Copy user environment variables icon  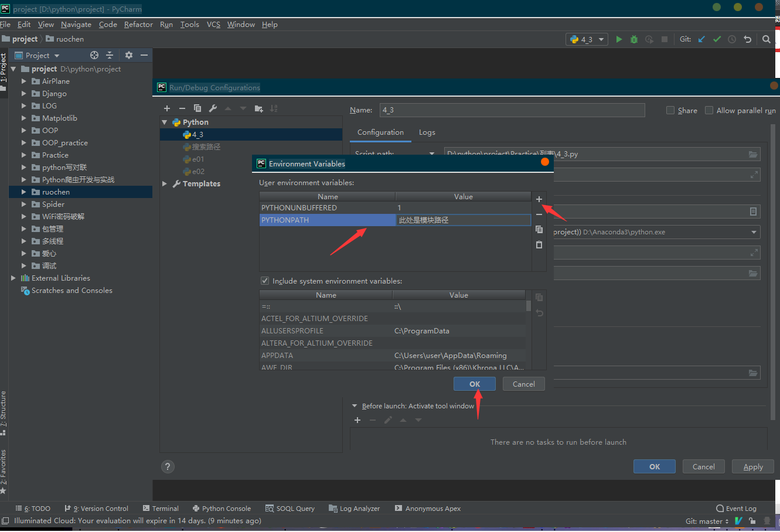[x=539, y=230]
